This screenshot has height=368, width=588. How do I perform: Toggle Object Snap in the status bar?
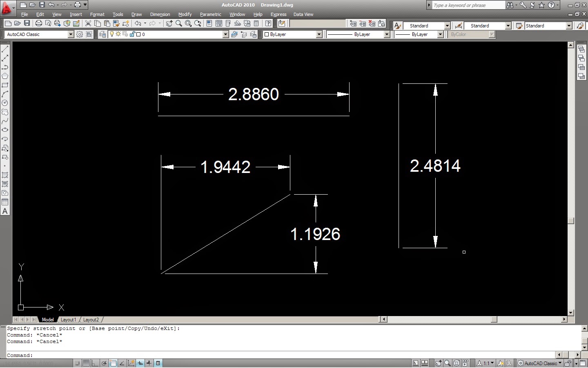point(113,363)
